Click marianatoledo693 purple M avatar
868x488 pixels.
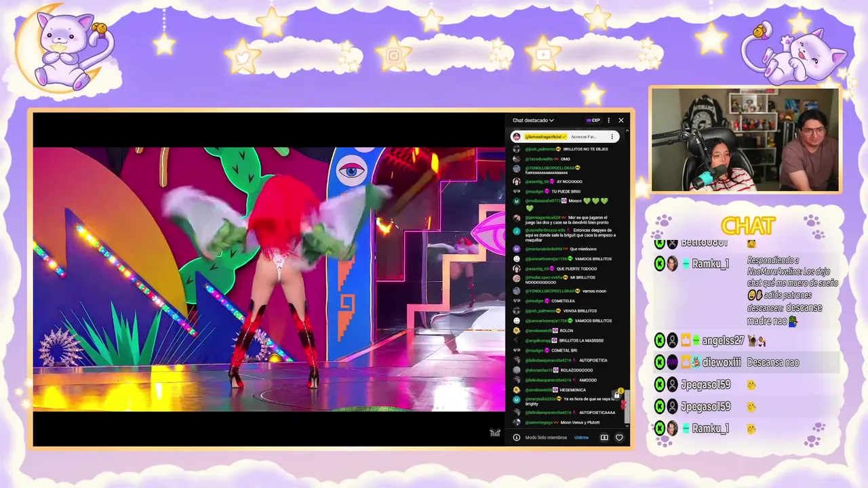pyautogui.click(x=517, y=249)
